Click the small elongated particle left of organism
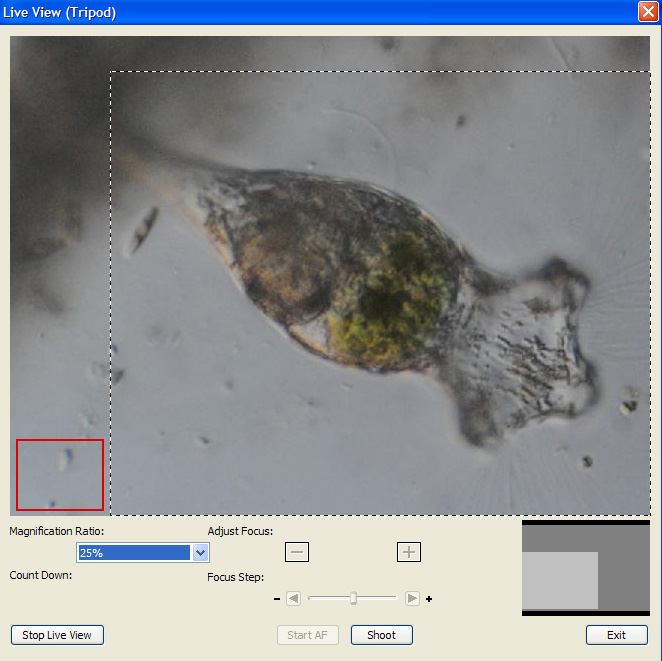The image size is (662, 661). point(143,230)
